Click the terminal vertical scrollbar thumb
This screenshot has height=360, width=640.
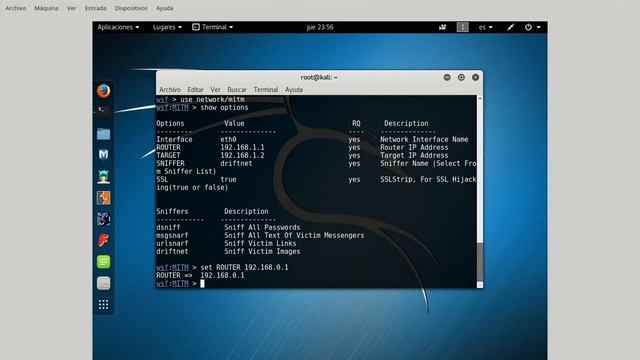click(480, 261)
